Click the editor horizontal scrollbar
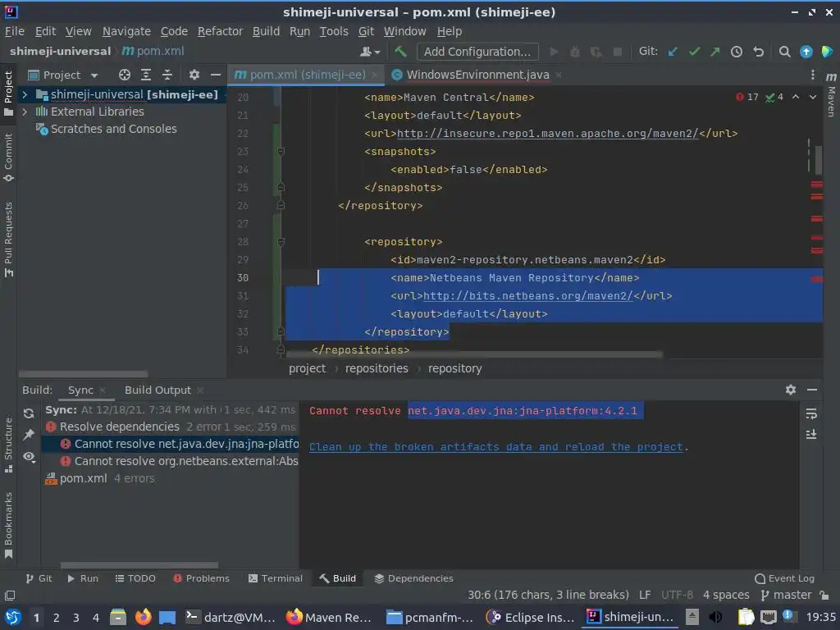The image size is (840, 630). point(474,354)
